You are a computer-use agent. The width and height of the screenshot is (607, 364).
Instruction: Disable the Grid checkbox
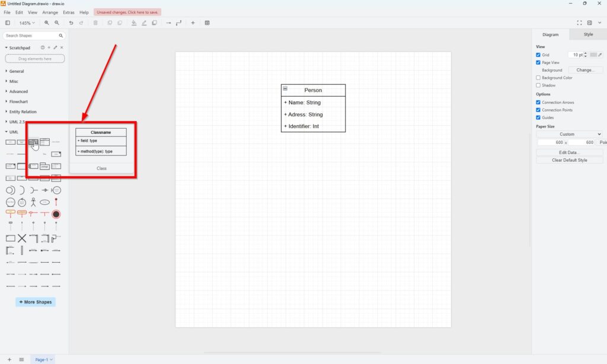click(x=538, y=55)
